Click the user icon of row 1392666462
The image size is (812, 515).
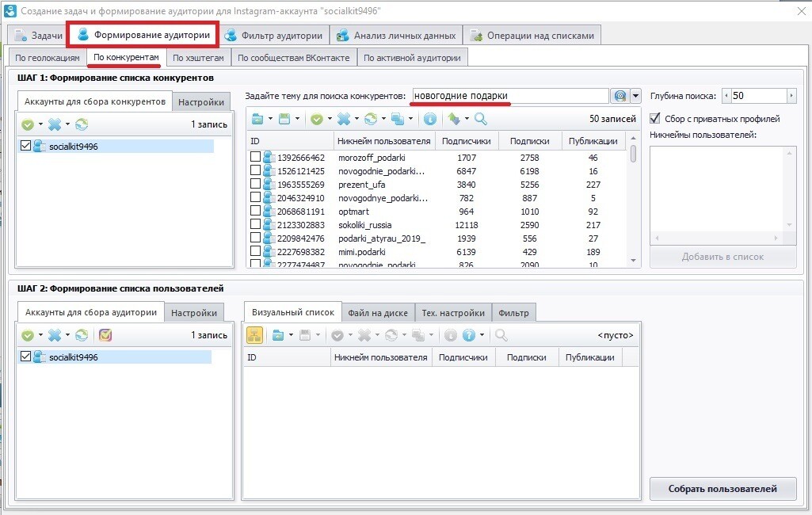pos(269,157)
